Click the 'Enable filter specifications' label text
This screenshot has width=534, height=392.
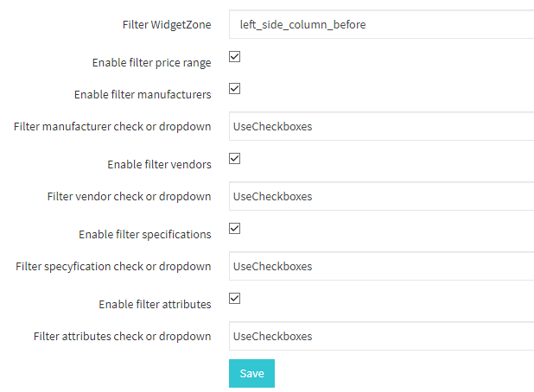[145, 235]
